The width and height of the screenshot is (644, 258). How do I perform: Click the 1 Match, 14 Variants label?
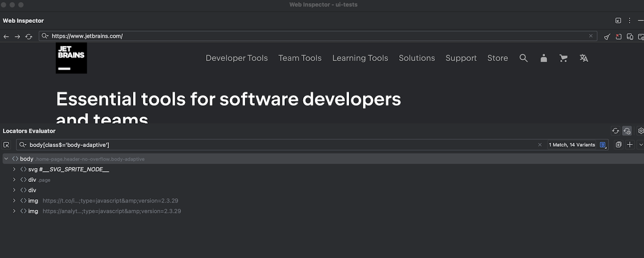[572, 145]
